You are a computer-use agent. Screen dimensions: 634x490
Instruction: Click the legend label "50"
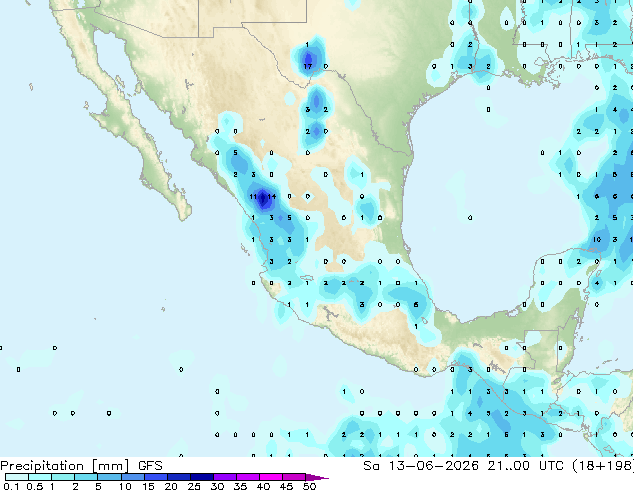(x=309, y=486)
